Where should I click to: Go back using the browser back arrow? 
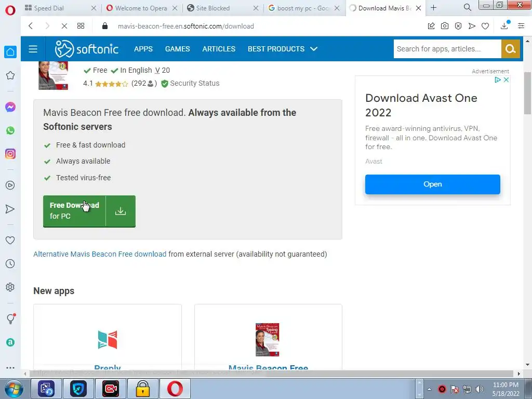click(x=31, y=26)
